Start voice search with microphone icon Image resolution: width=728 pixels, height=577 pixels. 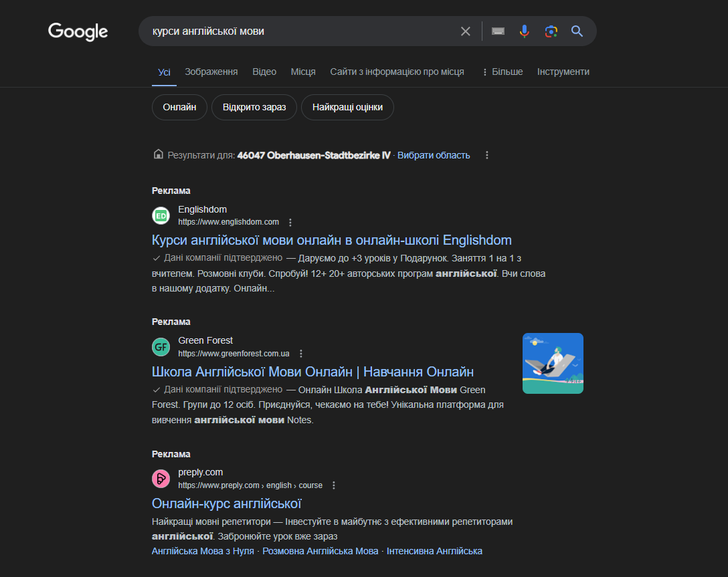(x=524, y=31)
